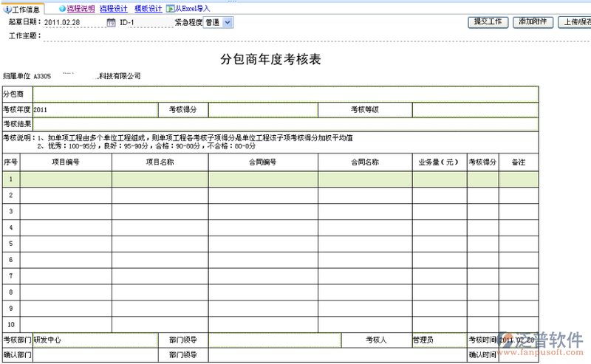Viewport: 591px width, 364px height.
Task: Click the 考核得分 summary input field
Action: pos(262,110)
